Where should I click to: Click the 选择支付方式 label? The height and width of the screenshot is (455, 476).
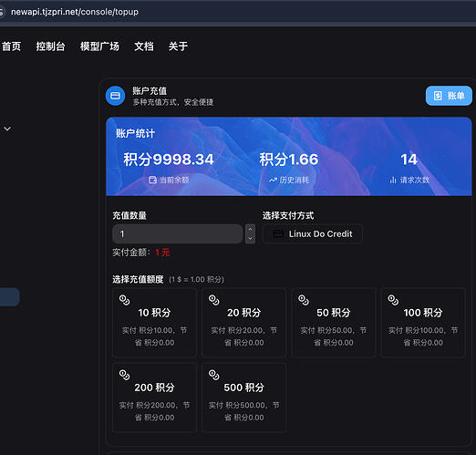288,216
